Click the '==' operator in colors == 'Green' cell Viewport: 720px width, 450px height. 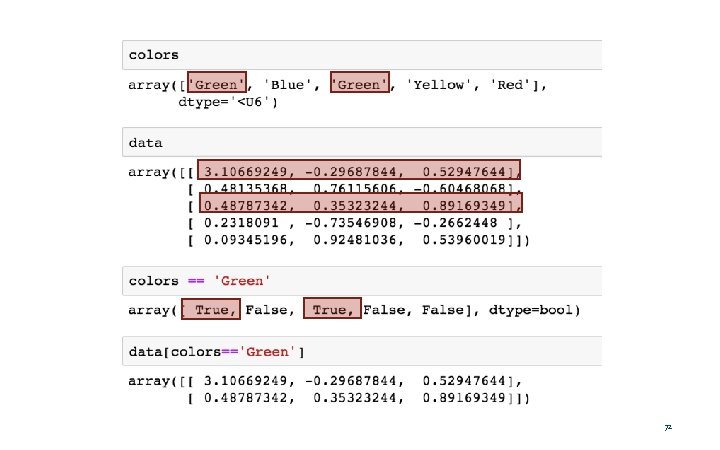coord(196,281)
